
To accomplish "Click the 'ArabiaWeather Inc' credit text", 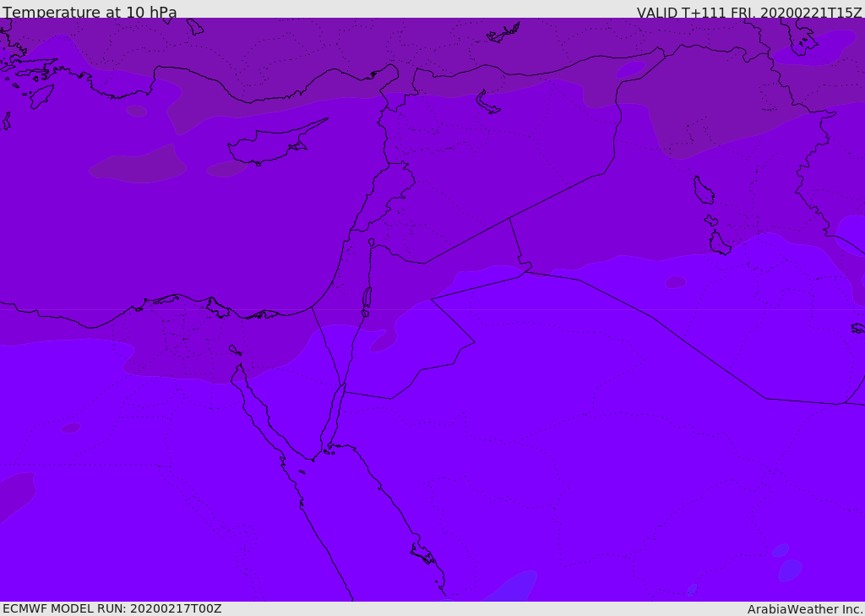I will (804, 609).
